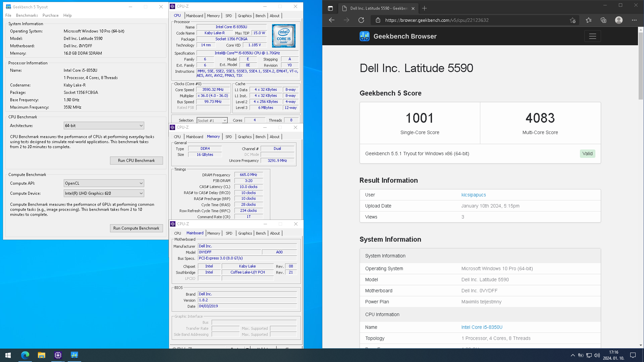
Task: Open Edge settings and more menu
Action: pos(634,20)
